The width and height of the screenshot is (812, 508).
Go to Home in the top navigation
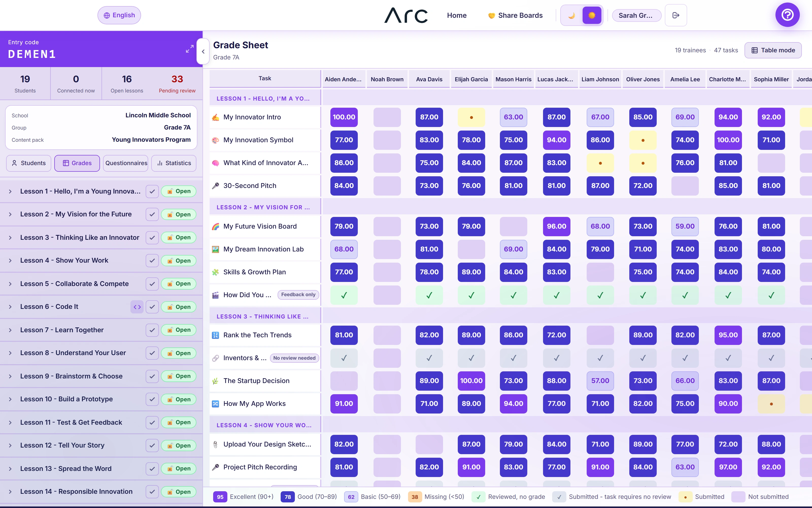(x=457, y=15)
